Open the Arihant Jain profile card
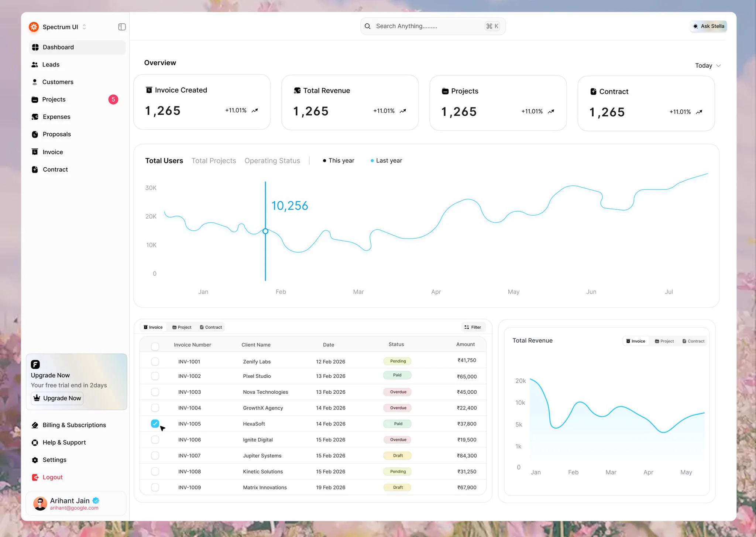 76,504
